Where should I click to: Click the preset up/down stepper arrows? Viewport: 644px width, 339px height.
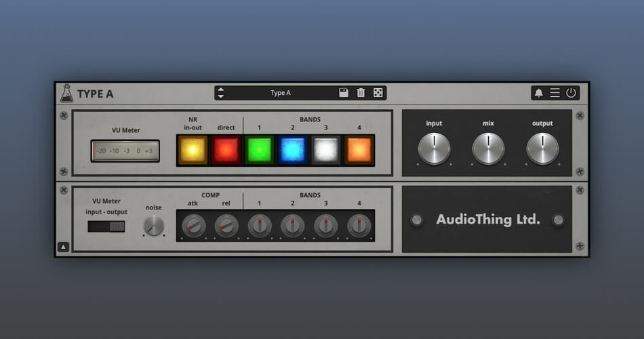coord(221,93)
